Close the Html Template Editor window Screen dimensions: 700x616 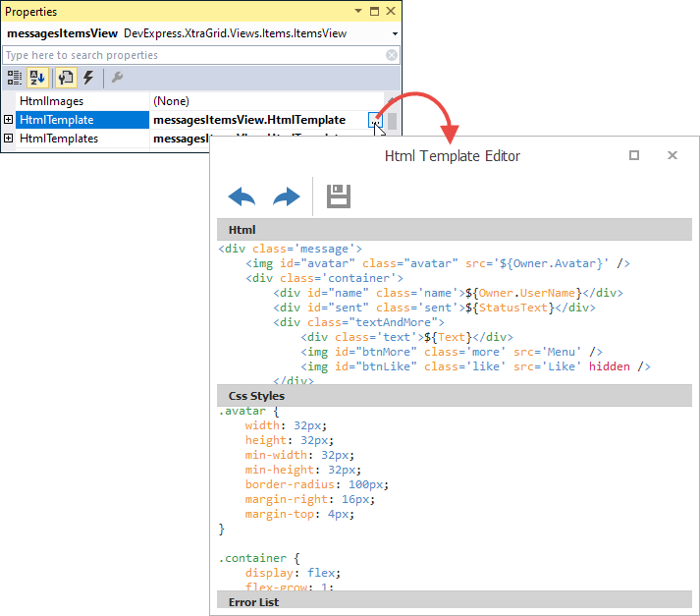pyautogui.click(x=673, y=155)
